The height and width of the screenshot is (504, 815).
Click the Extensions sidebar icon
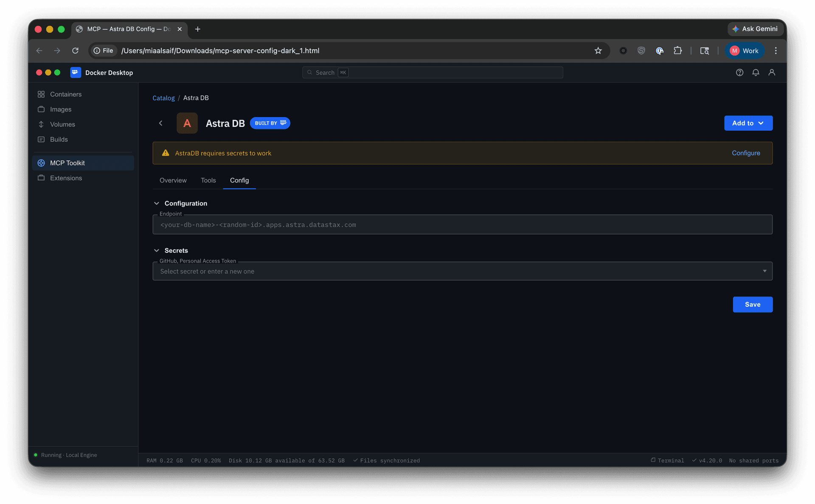coord(41,178)
